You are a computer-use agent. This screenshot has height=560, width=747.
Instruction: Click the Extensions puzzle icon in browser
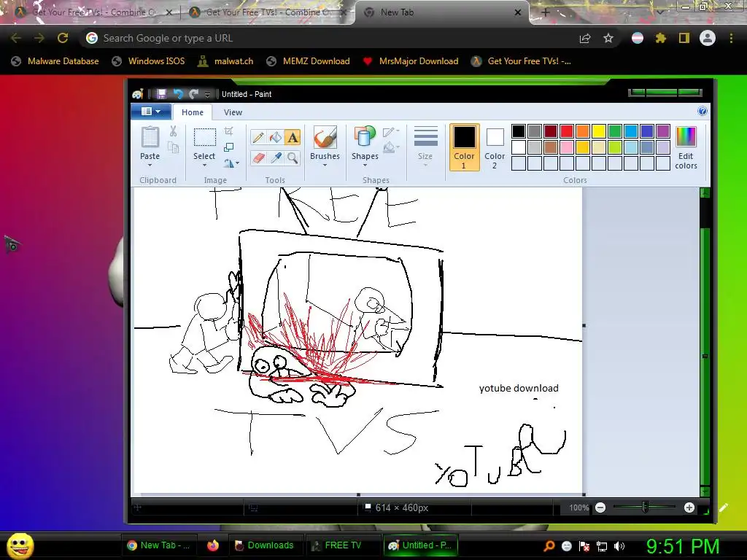[660, 38]
